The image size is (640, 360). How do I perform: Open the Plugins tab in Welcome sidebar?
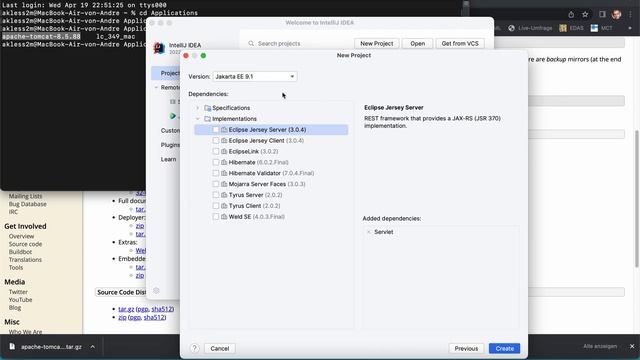pyautogui.click(x=170, y=145)
